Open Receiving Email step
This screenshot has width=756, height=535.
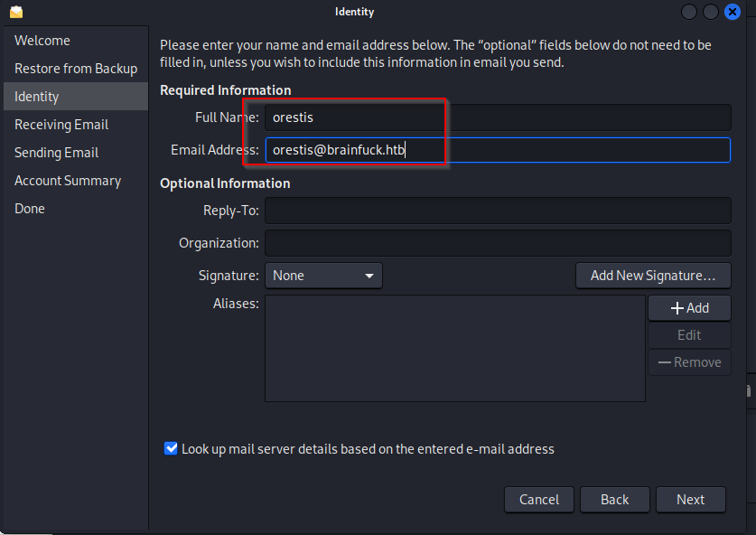(x=61, y=125)
